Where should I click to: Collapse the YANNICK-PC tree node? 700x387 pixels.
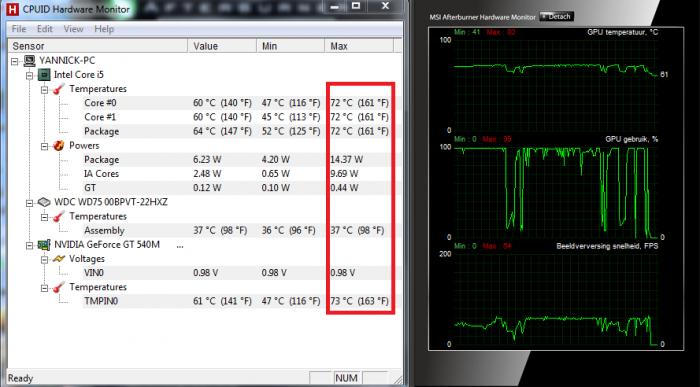click(15, 61)
